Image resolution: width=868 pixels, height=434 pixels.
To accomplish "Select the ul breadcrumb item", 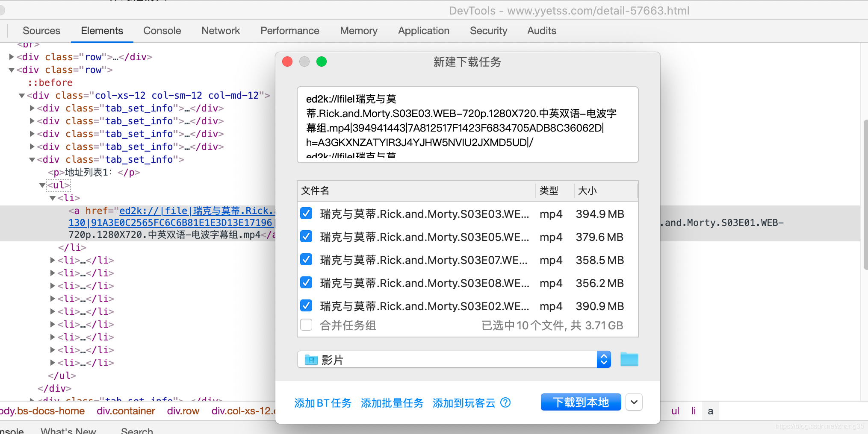I will click(675, 411).
